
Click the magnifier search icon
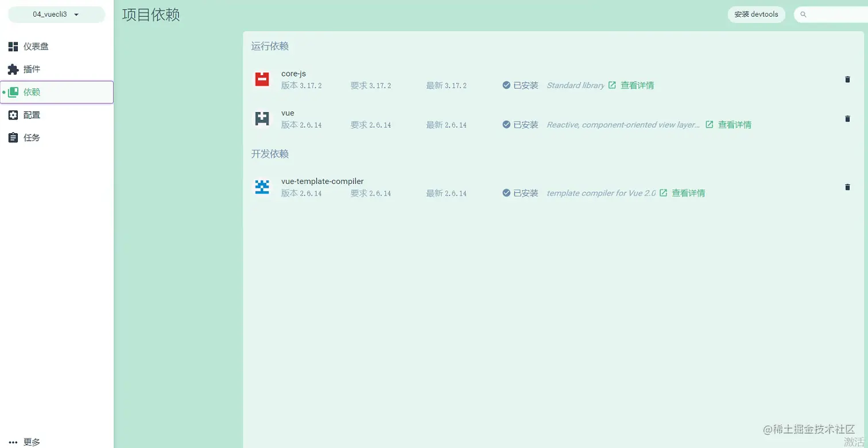804,14
